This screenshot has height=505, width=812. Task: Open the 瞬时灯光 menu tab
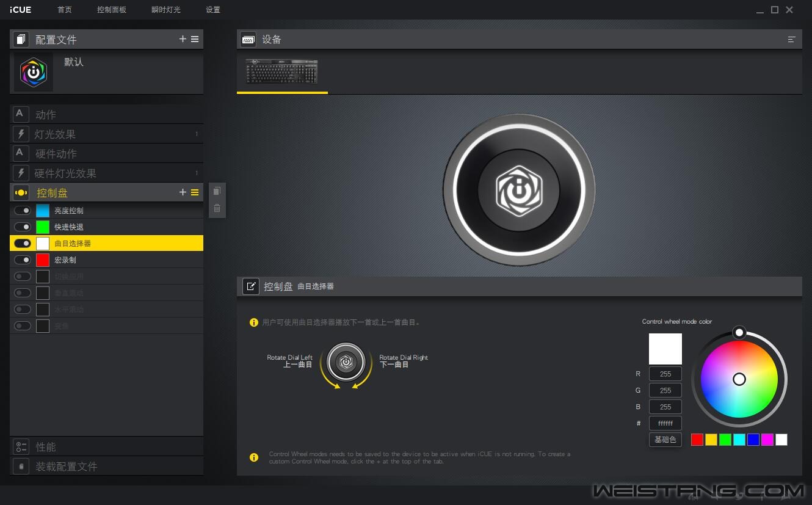click(166, 10)
